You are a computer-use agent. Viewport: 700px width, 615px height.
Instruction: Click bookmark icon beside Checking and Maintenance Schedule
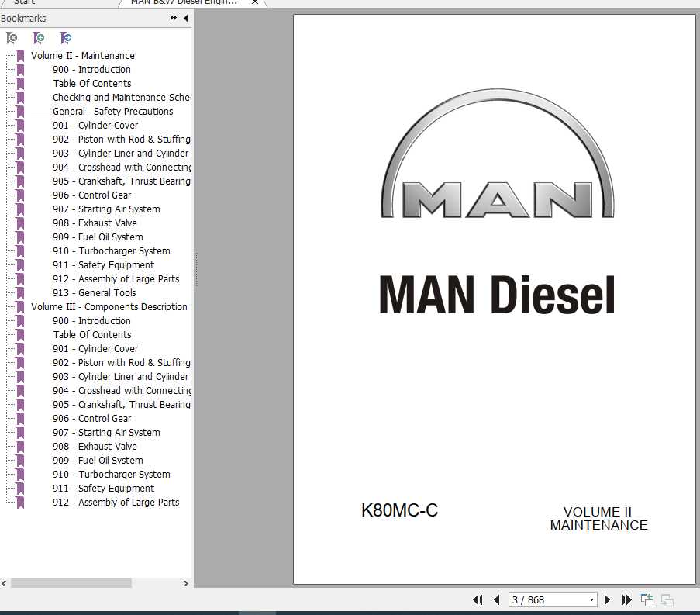(x=20, y=98)
